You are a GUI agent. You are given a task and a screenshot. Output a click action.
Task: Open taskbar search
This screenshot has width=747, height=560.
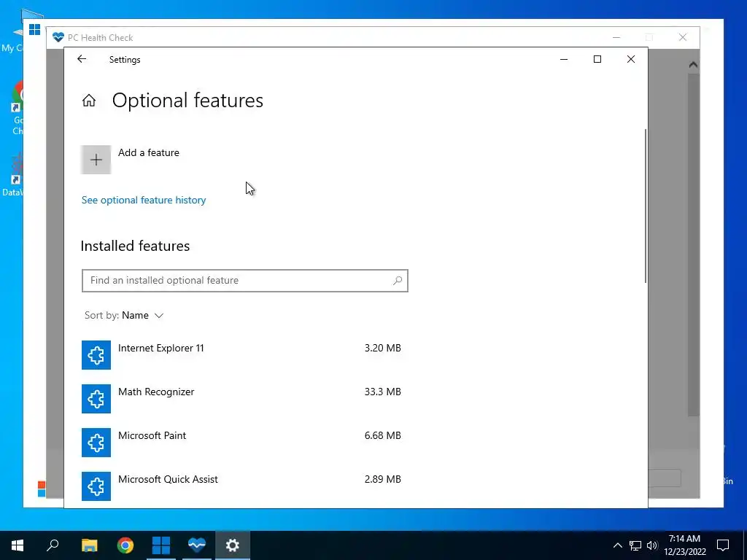53,545
